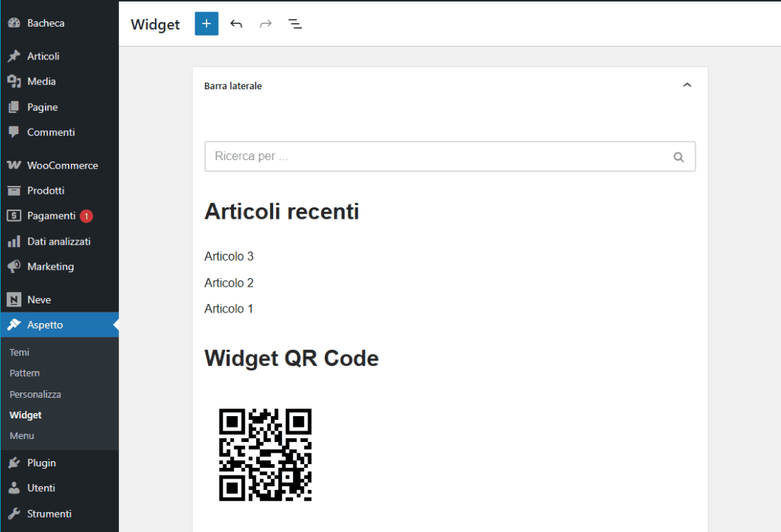Select Prodotti in the sidebar
The height and width of the screenshot is (532, 781).
[x=42, y=190]
